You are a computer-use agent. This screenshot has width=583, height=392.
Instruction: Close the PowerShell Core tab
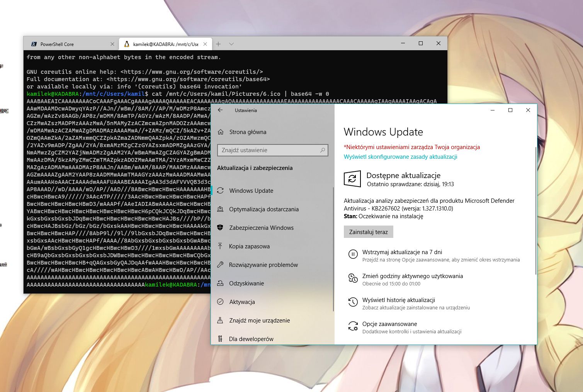coord(112,44)
